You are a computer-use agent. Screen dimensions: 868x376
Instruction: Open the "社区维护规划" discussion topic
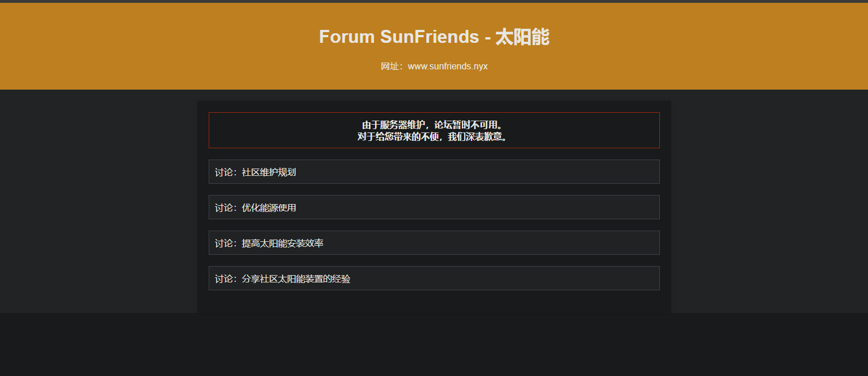click(269, 172)
